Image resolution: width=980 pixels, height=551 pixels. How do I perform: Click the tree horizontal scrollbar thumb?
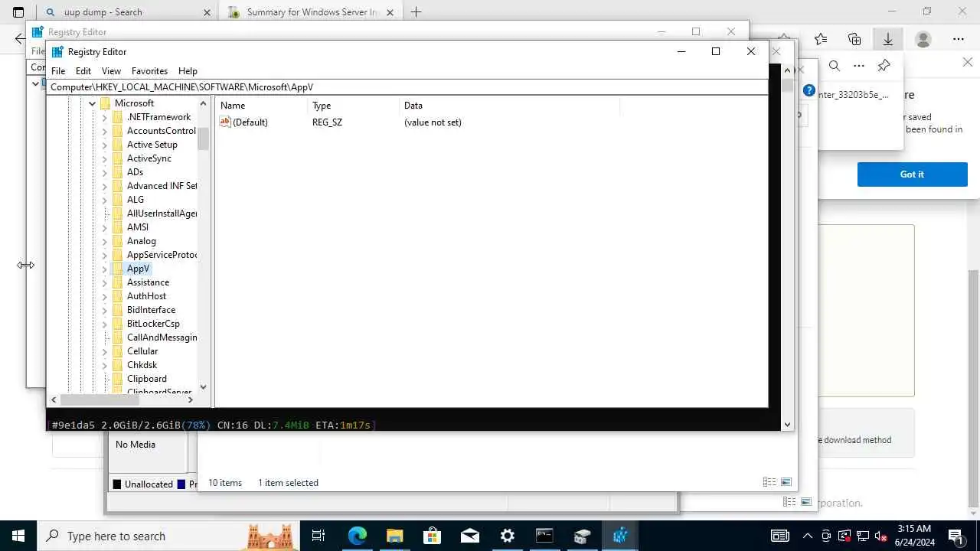tap(100, 399)
